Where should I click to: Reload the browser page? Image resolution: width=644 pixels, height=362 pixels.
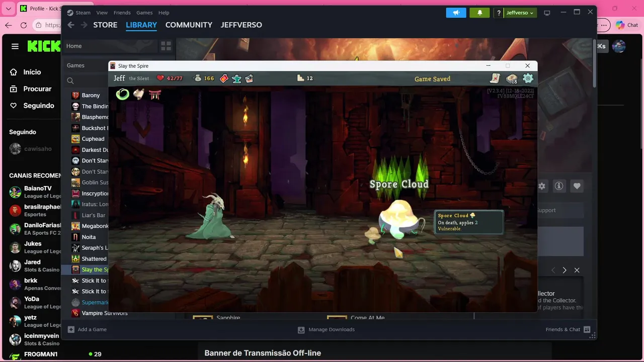(23, 25)
